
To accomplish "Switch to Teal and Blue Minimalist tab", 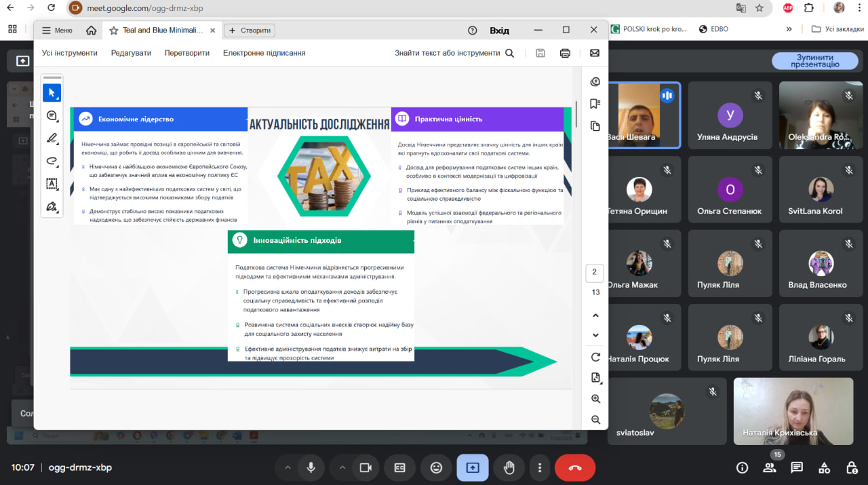I will (x=162, y=31).
